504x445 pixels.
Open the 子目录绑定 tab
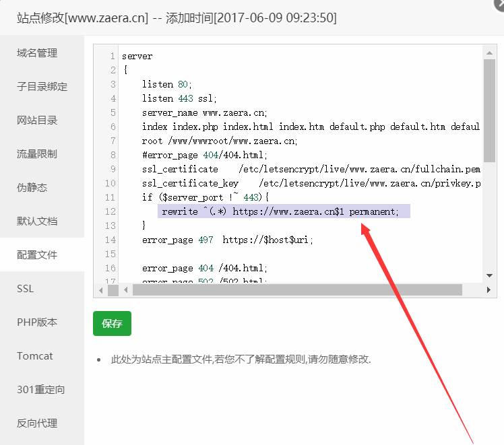pos(42,86)
